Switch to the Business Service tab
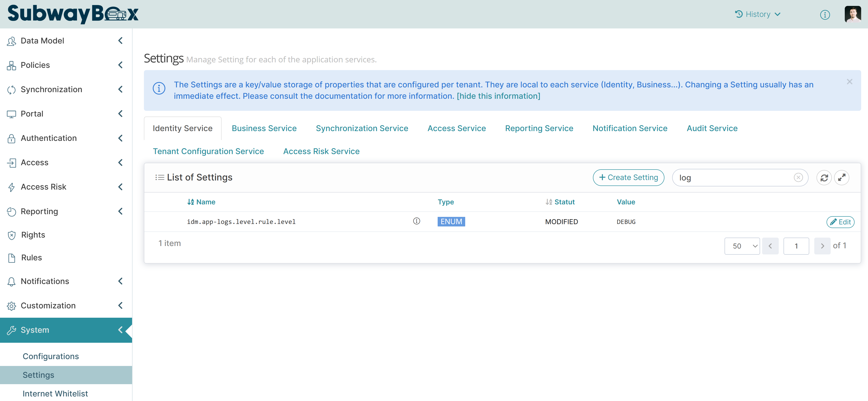 click(264, 128)
